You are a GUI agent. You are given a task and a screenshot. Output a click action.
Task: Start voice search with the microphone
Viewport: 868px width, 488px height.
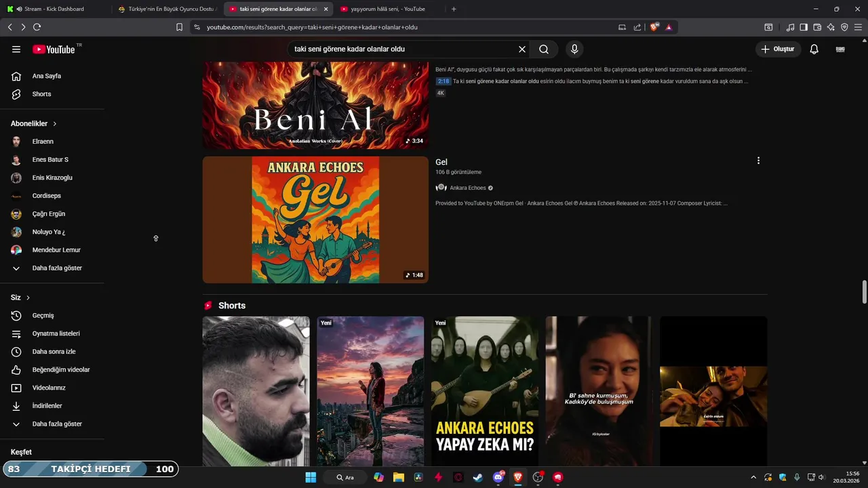(574, 49)
